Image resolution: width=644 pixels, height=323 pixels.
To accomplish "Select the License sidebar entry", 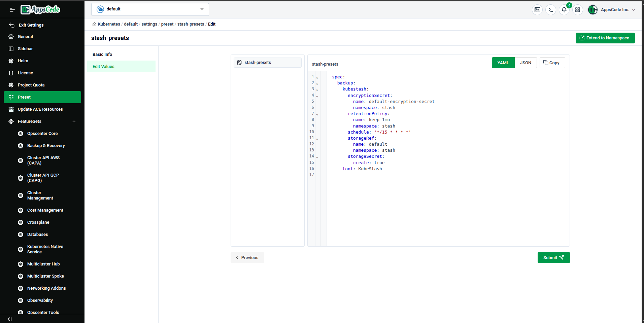I will click(x=25, y=73).
